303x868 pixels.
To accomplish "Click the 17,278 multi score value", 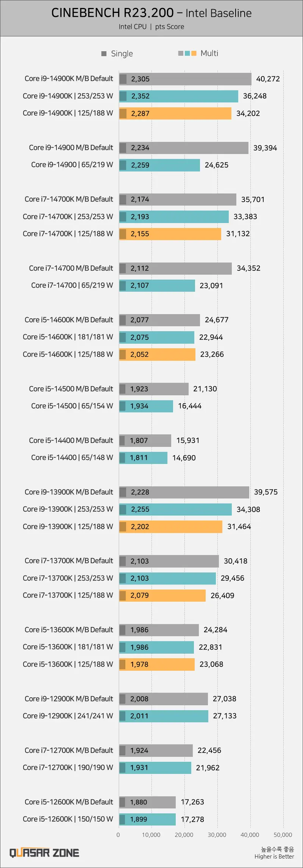I will (192, 819).
